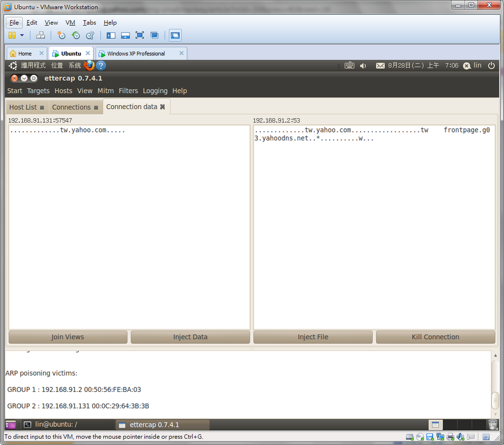
Task: Open the 位置 places menu
Action: click(x=57, y=65)
